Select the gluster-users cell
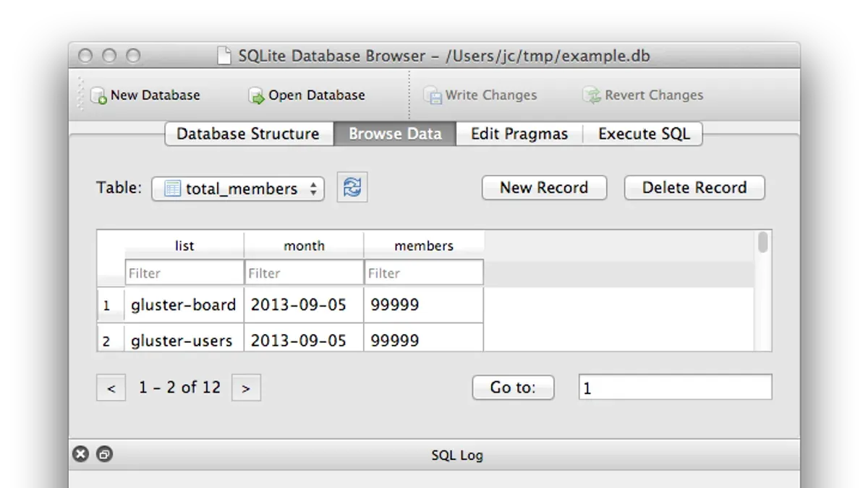Image resolution: width=868 pixels, height=488 pixels. click(x=184, y=339)
